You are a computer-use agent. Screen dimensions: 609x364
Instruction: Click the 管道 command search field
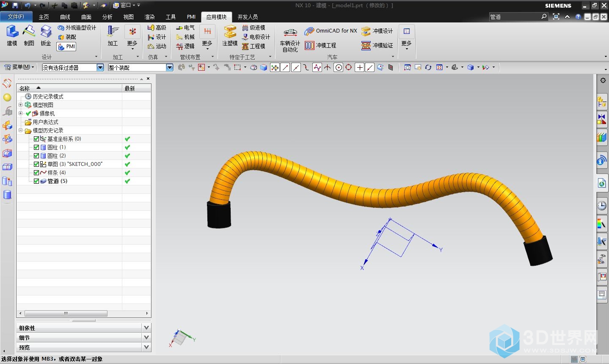(515, 17)
